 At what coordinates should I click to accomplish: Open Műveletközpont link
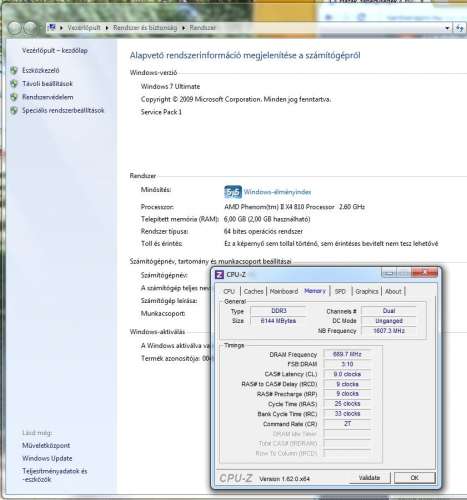tap(46, 445)
